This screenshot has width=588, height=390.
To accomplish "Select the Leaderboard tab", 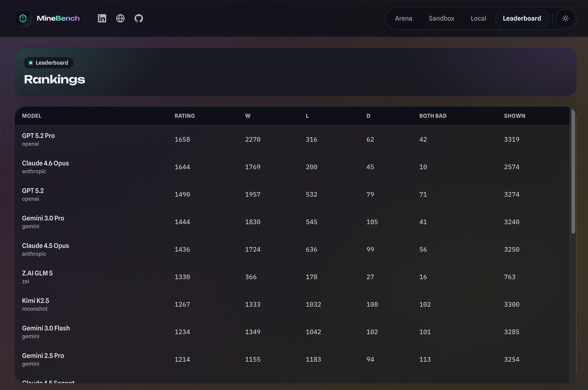I will [522, 18].
